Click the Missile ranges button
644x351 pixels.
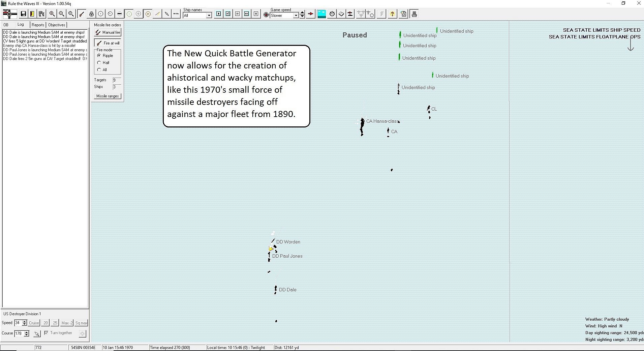coord(108,96)
